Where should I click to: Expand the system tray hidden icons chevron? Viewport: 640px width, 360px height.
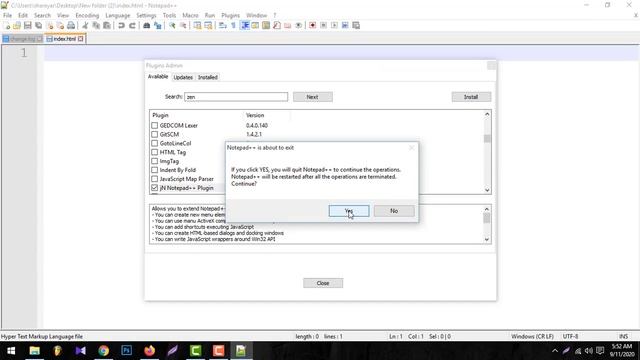pyautogui.click(x=555, y=351)
